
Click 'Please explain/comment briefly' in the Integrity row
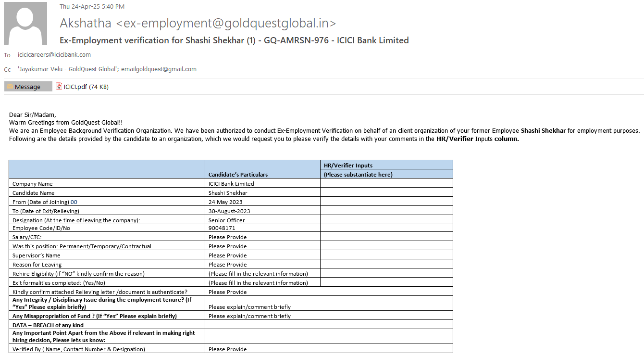(x=249, y=307)
